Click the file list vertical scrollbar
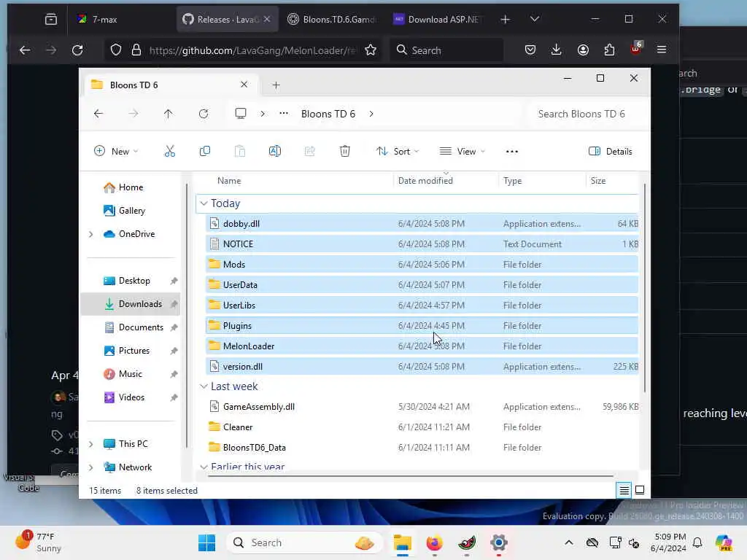 pos(645,288)
